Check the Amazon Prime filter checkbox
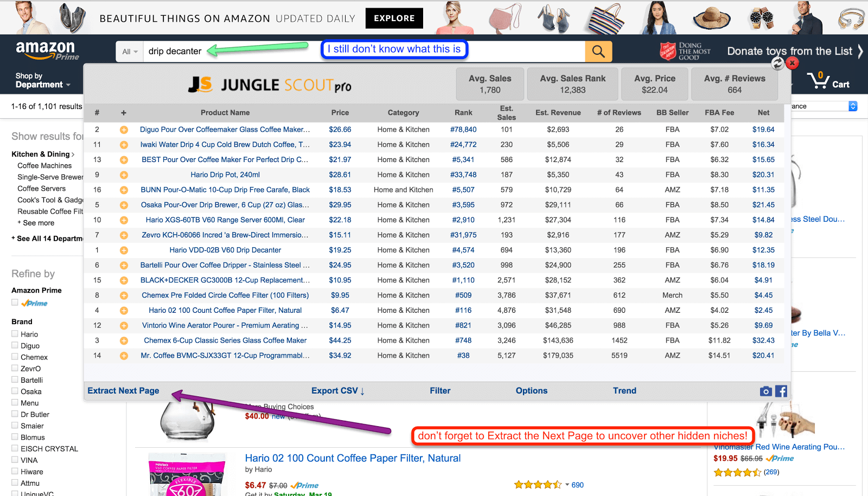Image resolution: width=868 pixels, height=496 pixels. click(x=15, y=302)
